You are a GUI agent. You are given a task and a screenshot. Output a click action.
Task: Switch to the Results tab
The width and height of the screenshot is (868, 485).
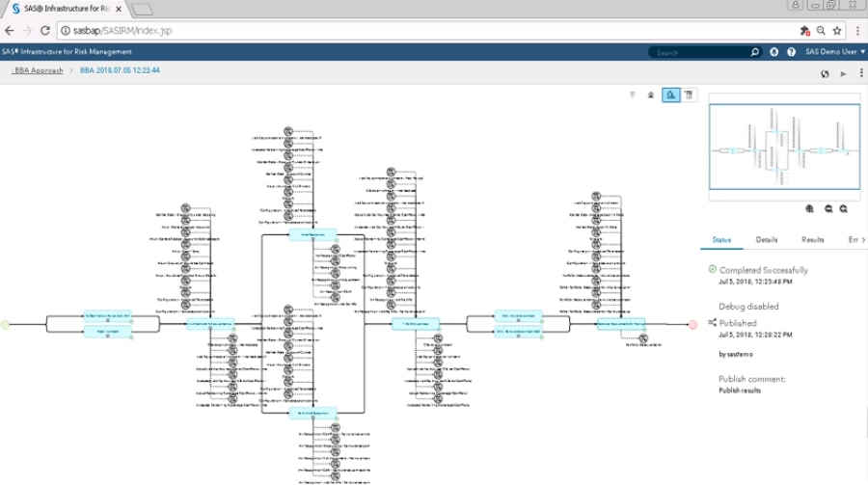pyautogui.click(x=813, y=240)
